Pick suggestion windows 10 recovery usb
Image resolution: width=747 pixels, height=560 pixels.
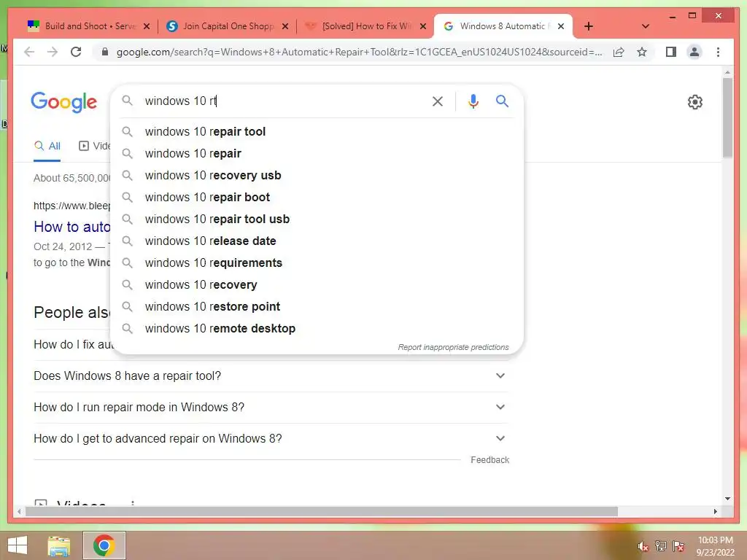317,175
